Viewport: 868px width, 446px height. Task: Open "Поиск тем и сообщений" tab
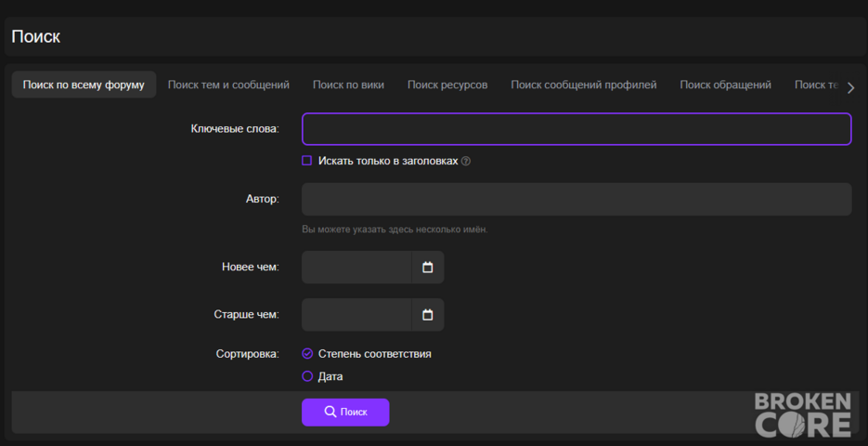pos(228,85)
